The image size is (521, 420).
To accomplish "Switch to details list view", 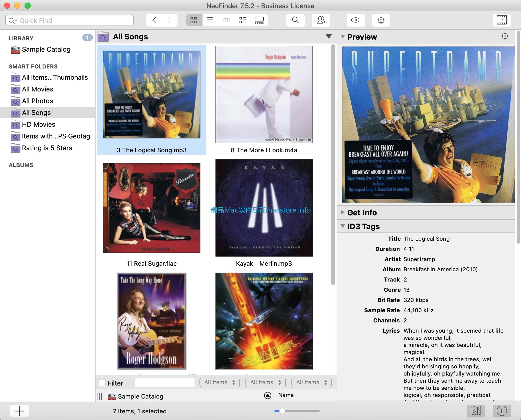I will [x=243, y=20].
